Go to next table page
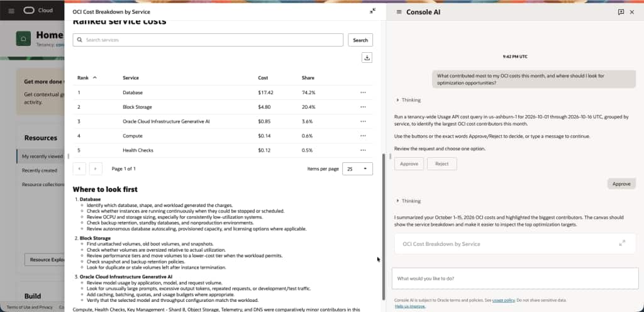 (x=96, y=169)
